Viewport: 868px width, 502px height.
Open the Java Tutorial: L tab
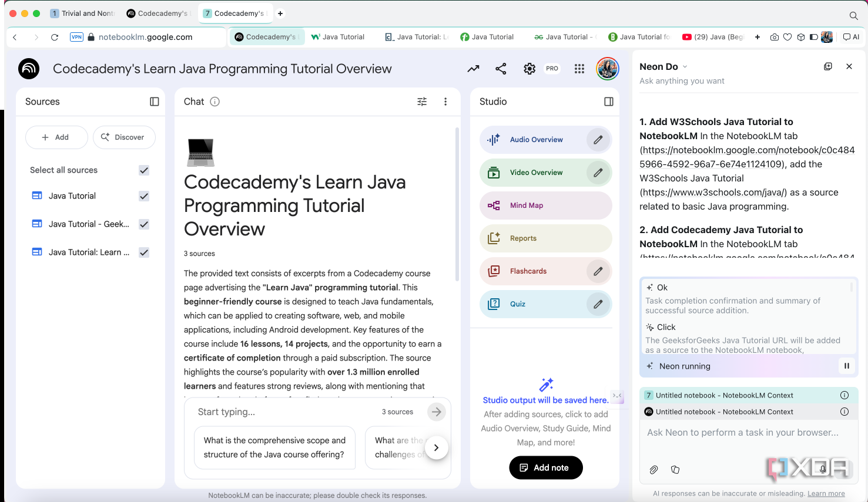pyautogui.click(x=417, y=37)
